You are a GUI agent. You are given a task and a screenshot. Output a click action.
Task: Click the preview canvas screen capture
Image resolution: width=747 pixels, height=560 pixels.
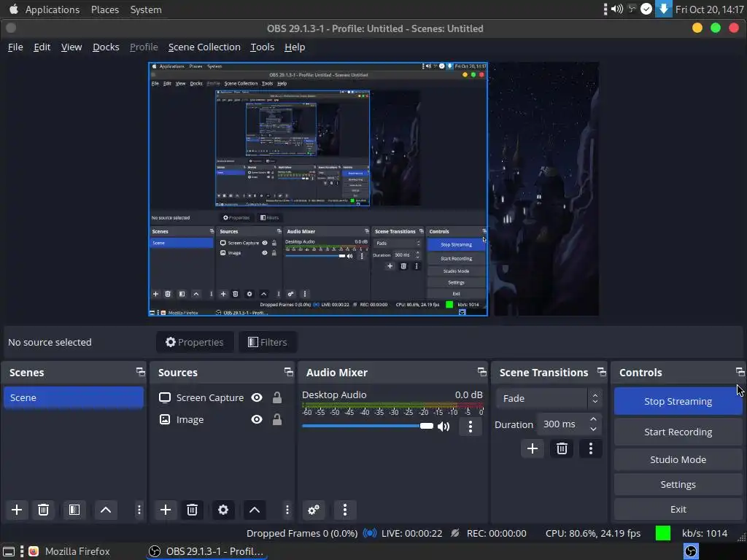point(318,189)
